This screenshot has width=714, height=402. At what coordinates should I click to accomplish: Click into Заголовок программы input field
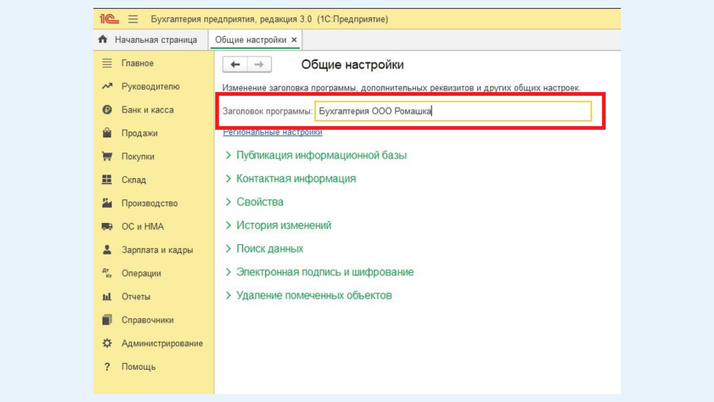click(453, 111)
